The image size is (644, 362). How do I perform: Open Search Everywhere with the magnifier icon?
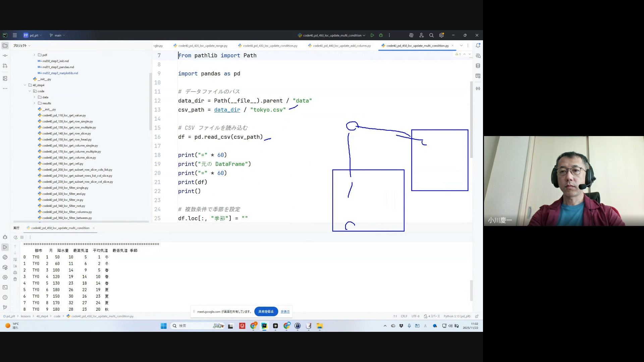431,35
